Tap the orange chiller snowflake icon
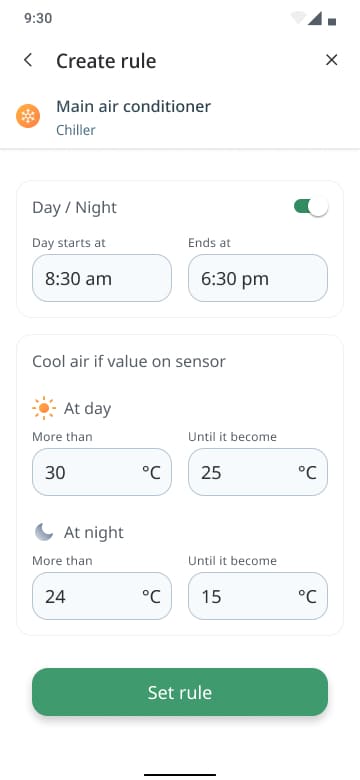 [28, 116]
